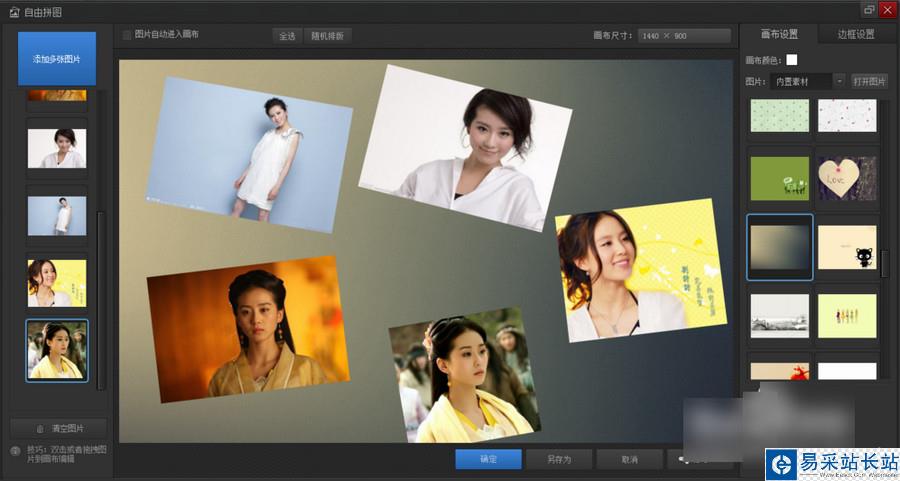Click the left image list scrollbar
The height and width of the screenshot is (481, 900).
point(101,300)
